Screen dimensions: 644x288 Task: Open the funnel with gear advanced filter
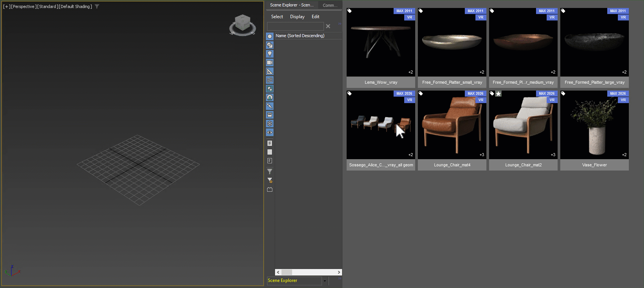click(270, 180)
